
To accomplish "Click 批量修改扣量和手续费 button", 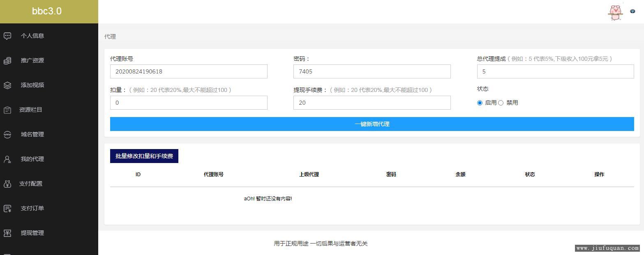I will (144, 156).
